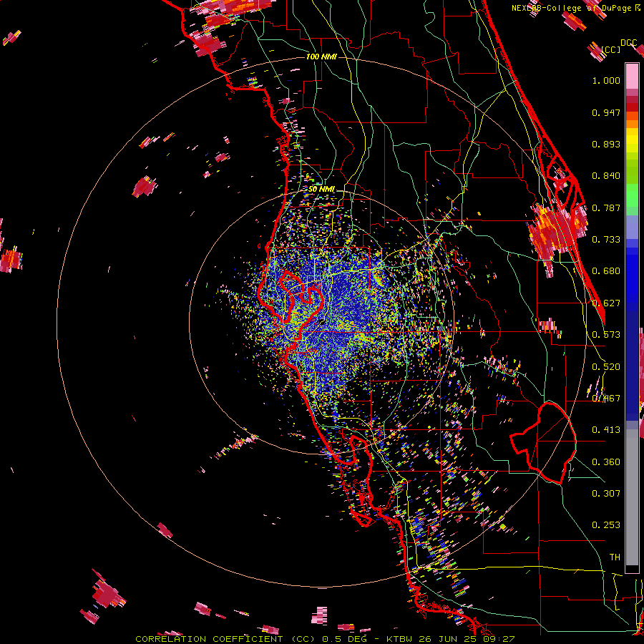This screenshot has height=644, width=644.
Task: Click the [CC] legend heading
Action: (611, 49)
